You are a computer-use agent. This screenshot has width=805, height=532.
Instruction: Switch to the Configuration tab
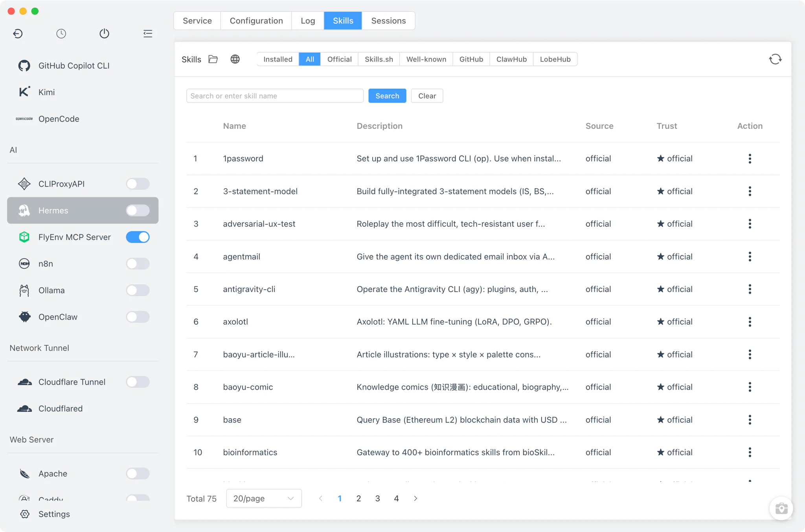[256, 21]
